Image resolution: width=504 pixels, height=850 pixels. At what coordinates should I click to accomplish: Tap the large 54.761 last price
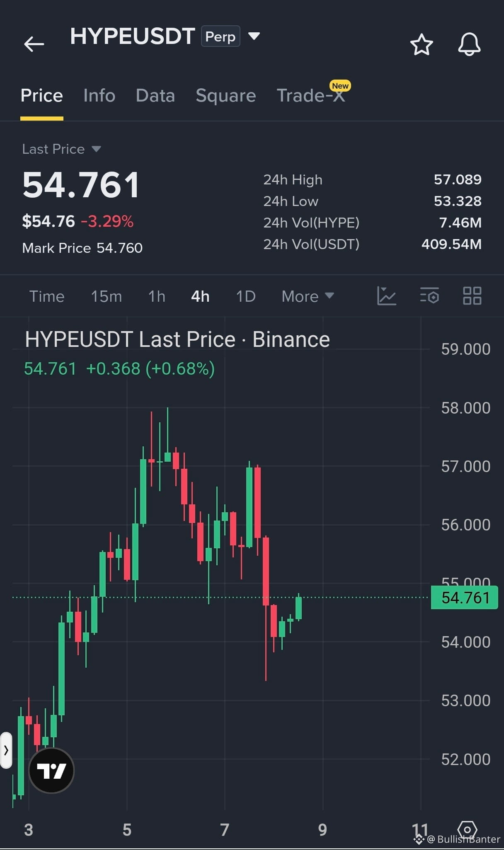point(81,185)
